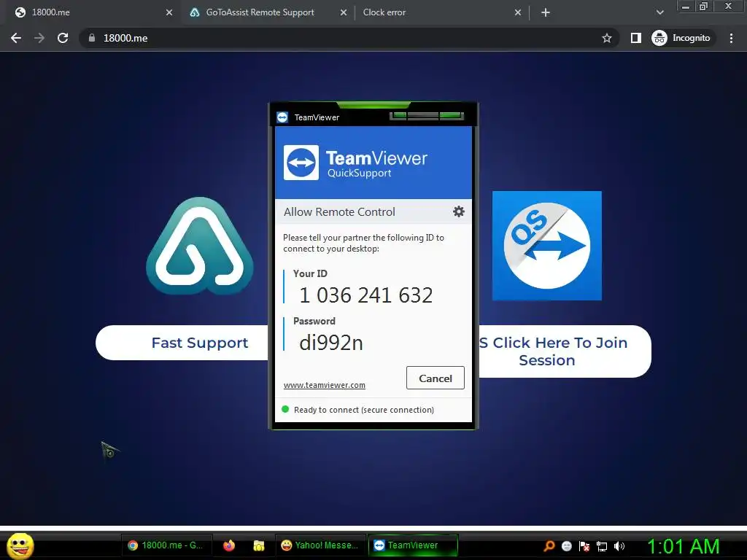Open the network tray icon
747x560 pixels.
(602, 546)
